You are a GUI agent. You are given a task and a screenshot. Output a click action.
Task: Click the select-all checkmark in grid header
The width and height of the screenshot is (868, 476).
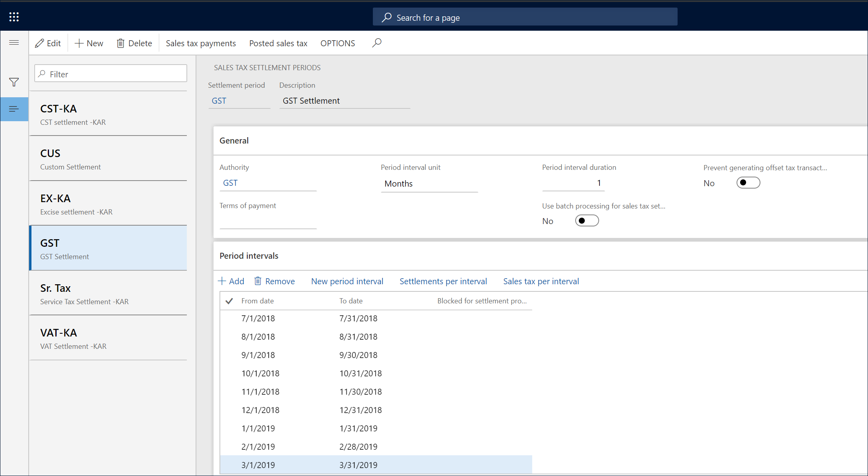point(229,301)
